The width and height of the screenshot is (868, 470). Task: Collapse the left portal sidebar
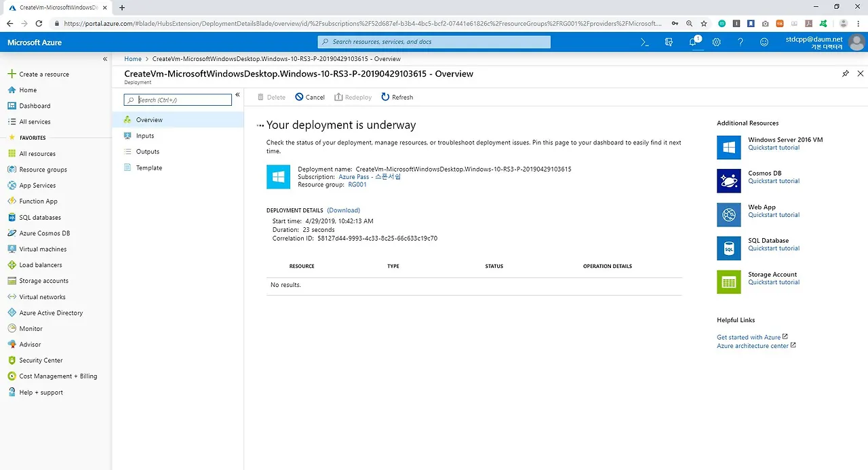coord(105,59)
